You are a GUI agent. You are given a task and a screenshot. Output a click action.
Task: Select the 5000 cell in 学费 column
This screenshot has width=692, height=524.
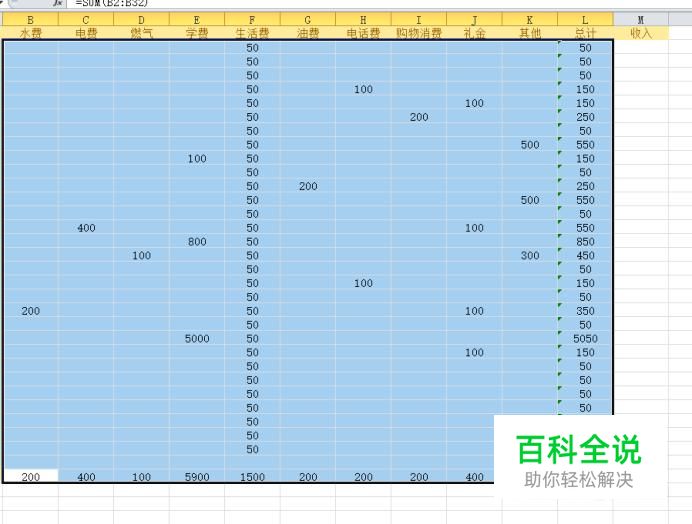pyautogui.click(x=197, y=339)
